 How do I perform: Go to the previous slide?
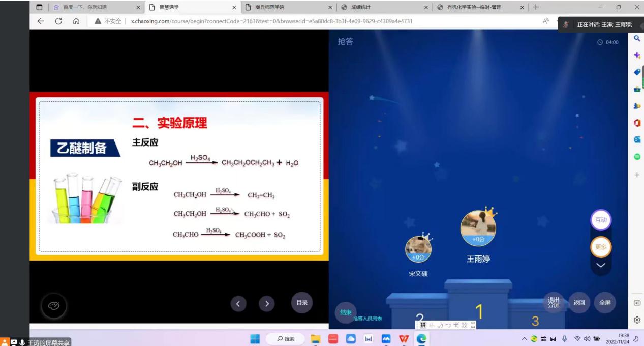238,304
